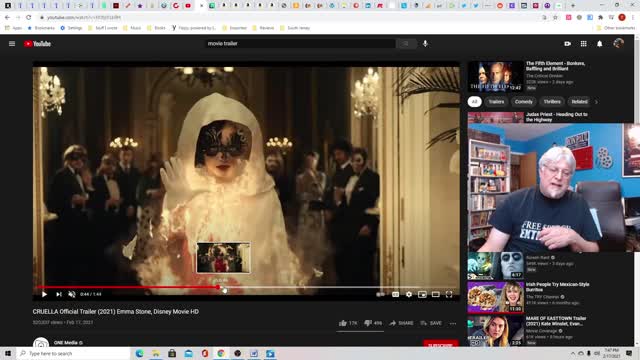
Task: Open 'MARE OF EASTTOWN Trailer' title
Action: click(556, 321)
